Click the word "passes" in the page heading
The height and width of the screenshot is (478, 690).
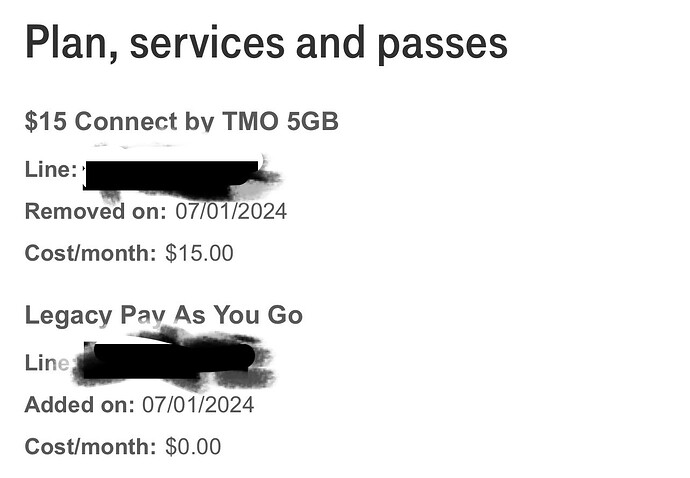(x=443, y=46)
